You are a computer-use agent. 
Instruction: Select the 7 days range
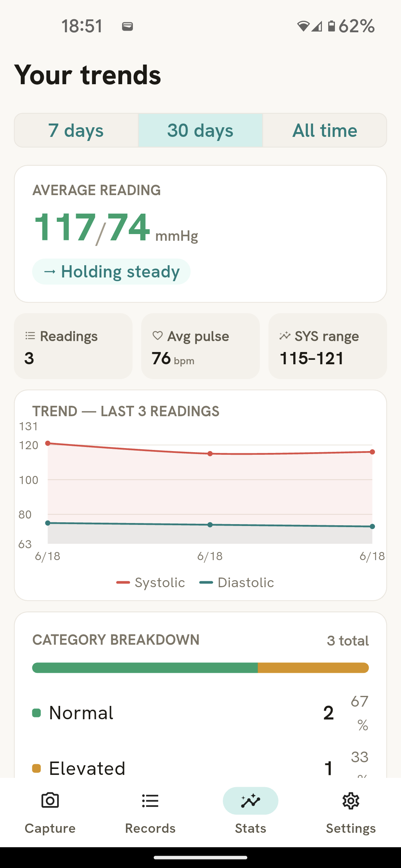pyautogui.click(x=76, y=130)
